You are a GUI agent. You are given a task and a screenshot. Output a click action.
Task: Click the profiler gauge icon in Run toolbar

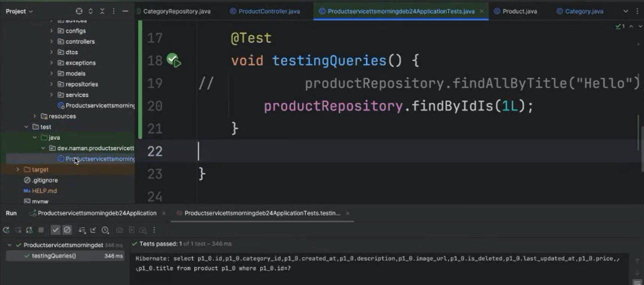pos(143,230)
